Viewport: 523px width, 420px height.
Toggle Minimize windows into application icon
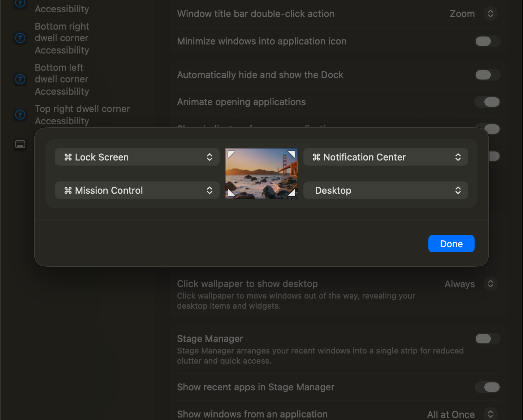(487, 41)
